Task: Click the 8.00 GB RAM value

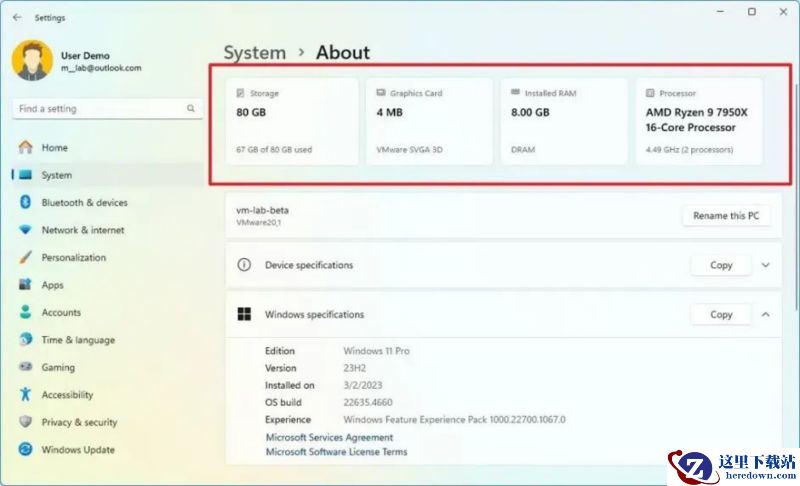Action: pos(530,112)
